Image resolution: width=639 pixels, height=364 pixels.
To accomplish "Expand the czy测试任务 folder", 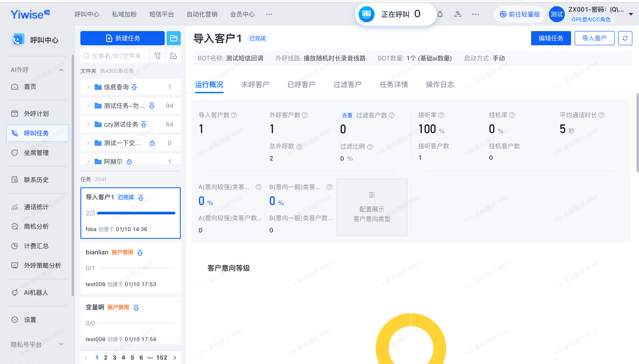I will pos(88,124).
